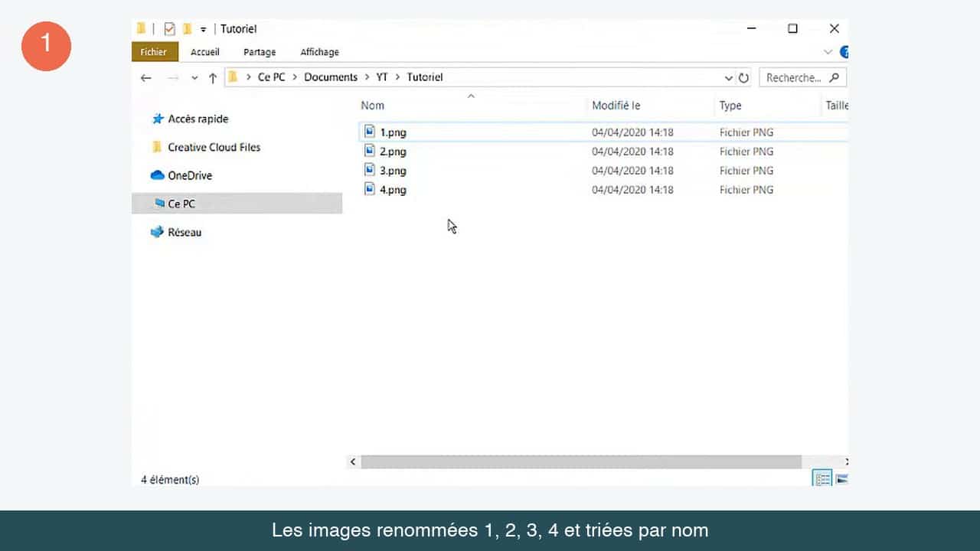Click the Fichier PNG type of 4.png

coord(746,190)
